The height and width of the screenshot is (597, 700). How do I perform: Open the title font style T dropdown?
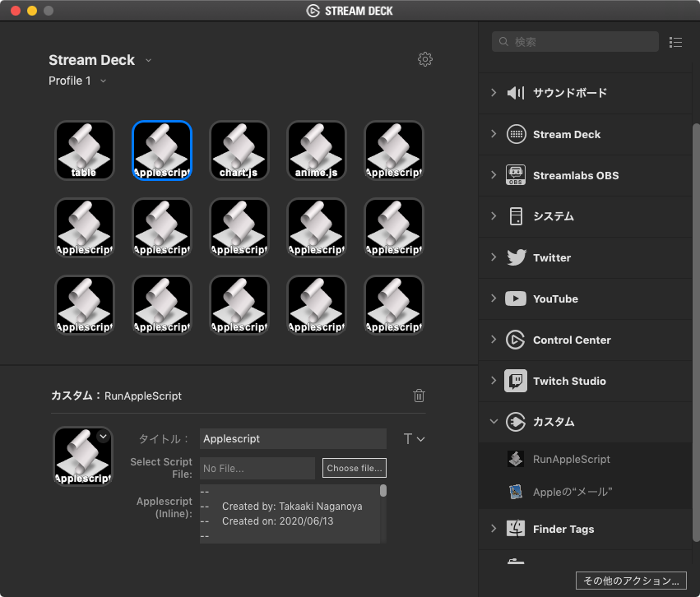coord(414,439)
